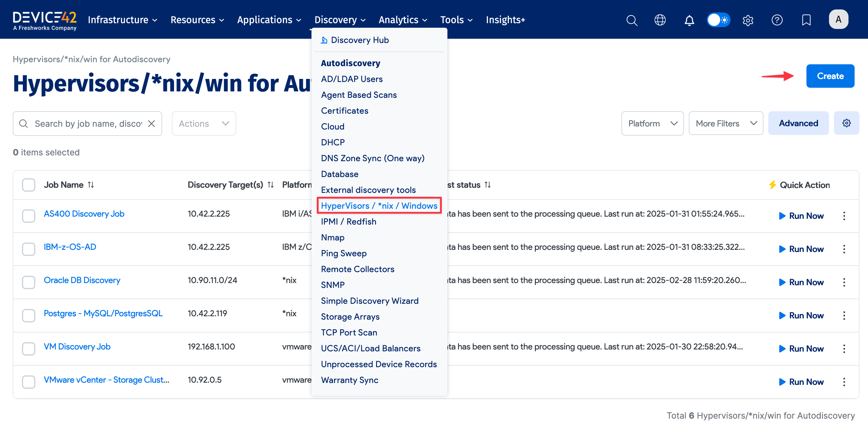Open saved bookmarks icon
Image resolution: width=868 pixels, height=429 pixels.
[806, 20]
